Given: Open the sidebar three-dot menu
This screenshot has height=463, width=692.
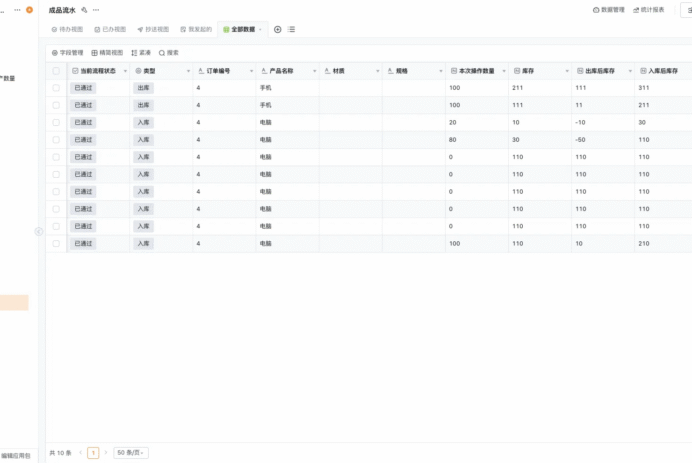Looking at the screenshot, I should point(17,10).
